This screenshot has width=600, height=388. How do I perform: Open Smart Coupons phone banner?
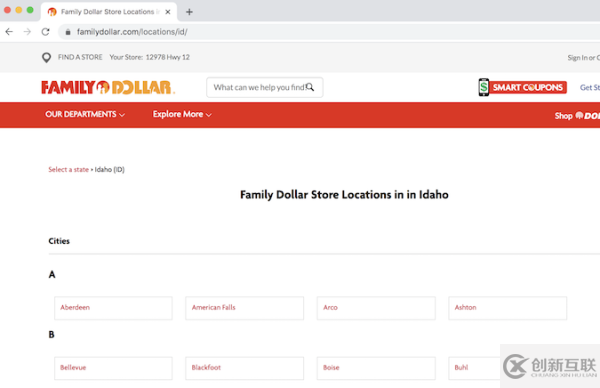click(522, 87)
